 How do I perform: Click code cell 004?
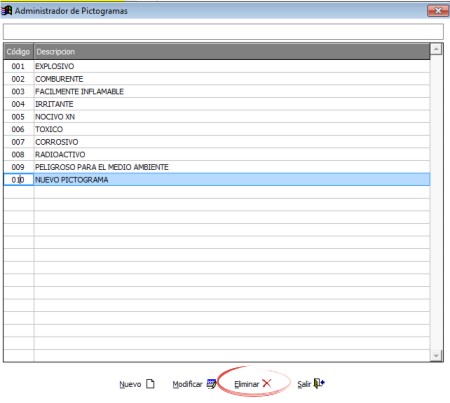pos(18,104)
